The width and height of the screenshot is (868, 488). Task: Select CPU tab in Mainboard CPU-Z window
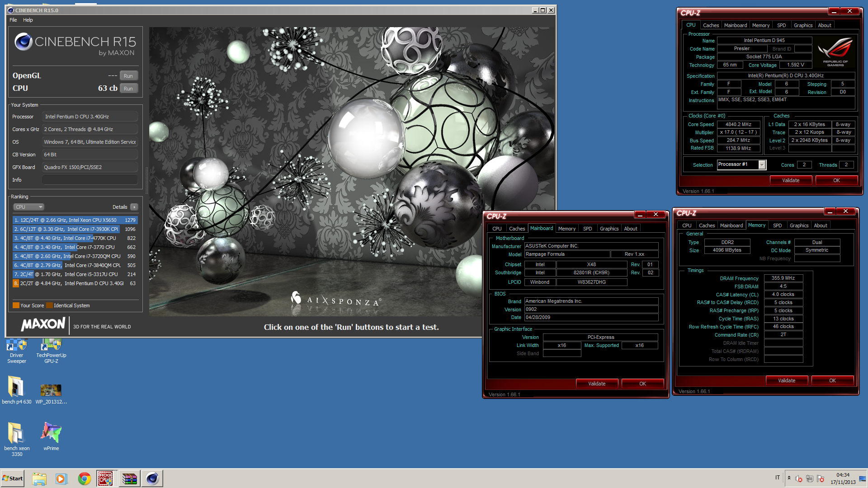point(497,229)
